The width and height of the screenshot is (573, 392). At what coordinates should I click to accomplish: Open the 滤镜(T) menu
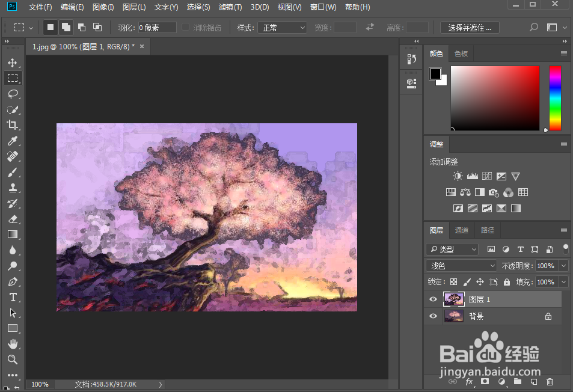click(230, 7)
